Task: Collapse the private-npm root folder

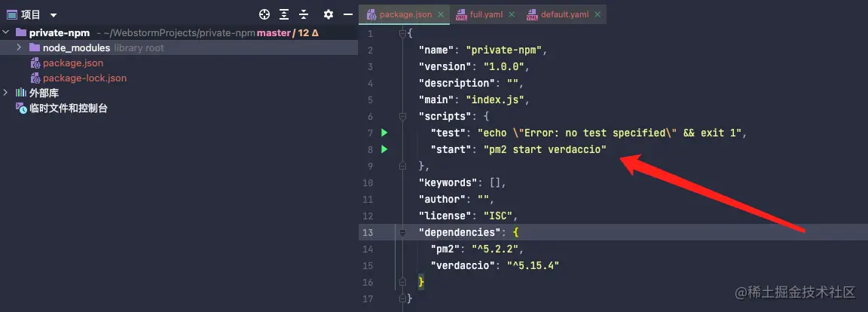Action: (5, 32)
